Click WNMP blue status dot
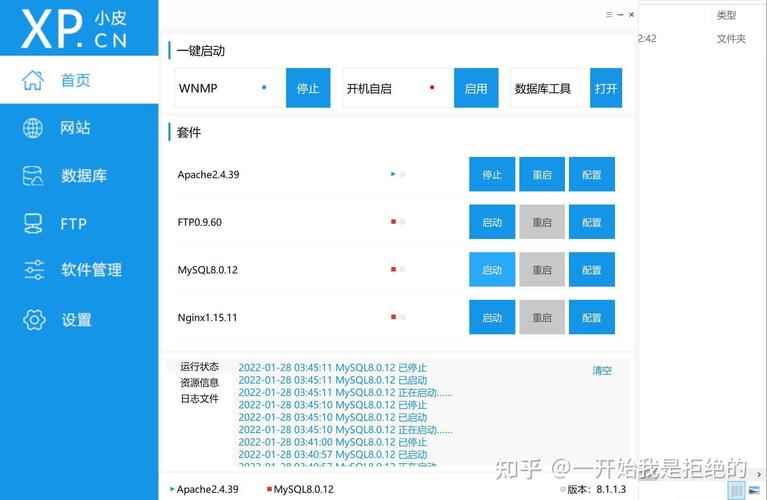The width and height of the screenshot is (767, 500). (264, 88)
